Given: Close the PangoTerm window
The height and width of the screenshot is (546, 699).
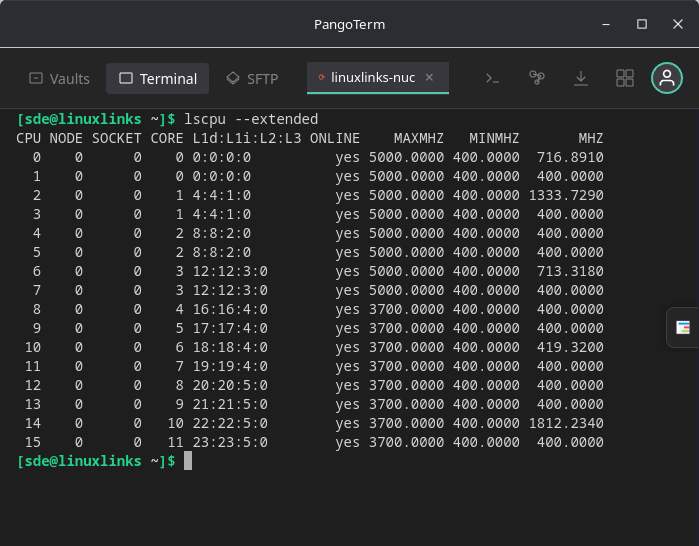Looking at the screenshot, I should coord(678,24).
